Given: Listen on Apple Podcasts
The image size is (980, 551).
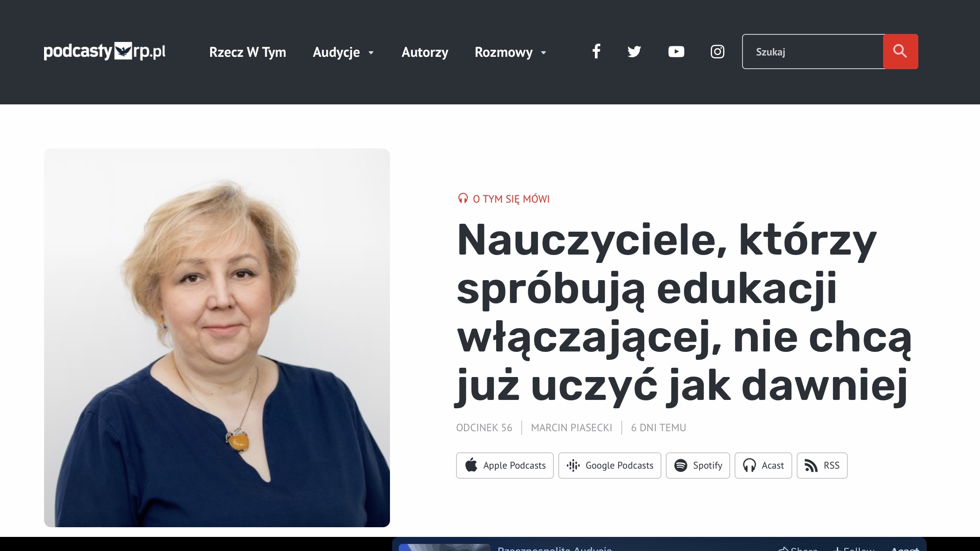Looking at the screenshot, I should click(505, 466).
